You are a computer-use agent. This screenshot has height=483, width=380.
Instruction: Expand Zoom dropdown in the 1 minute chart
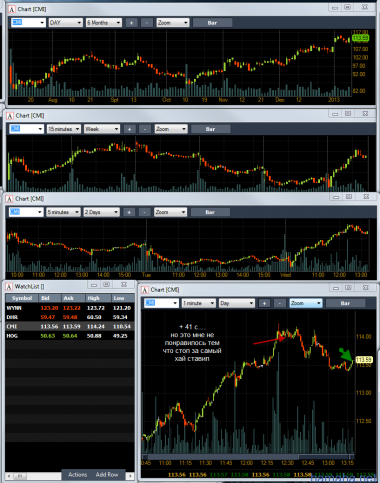pos(306,303)
